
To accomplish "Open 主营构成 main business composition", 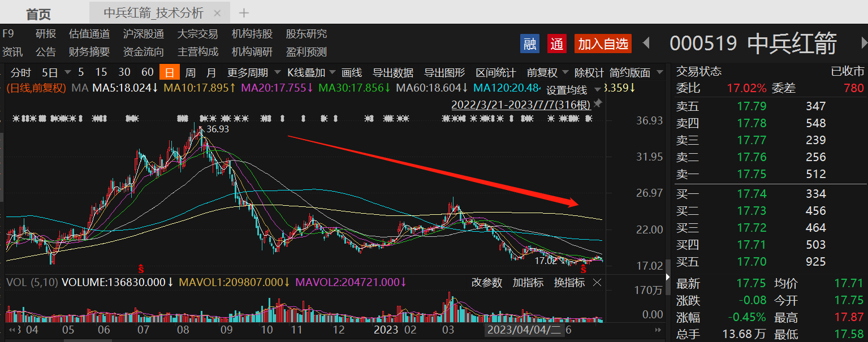I will coord(198,52).
